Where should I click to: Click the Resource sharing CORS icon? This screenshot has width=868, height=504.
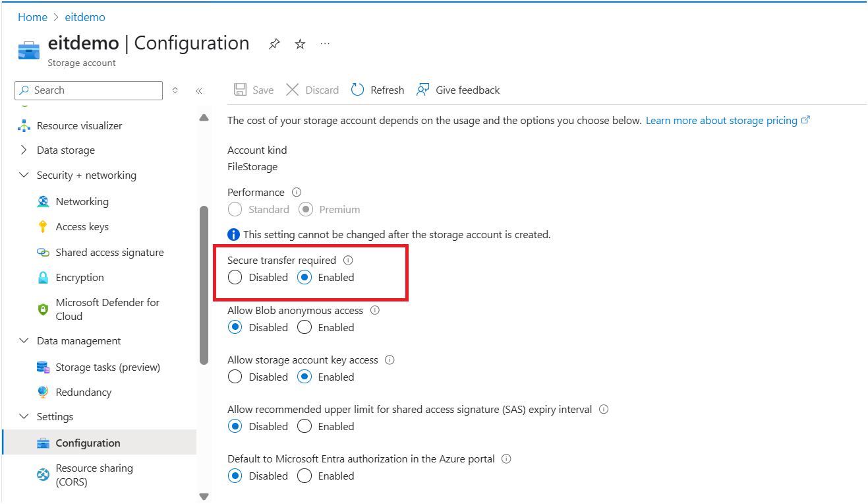(43, 475)
